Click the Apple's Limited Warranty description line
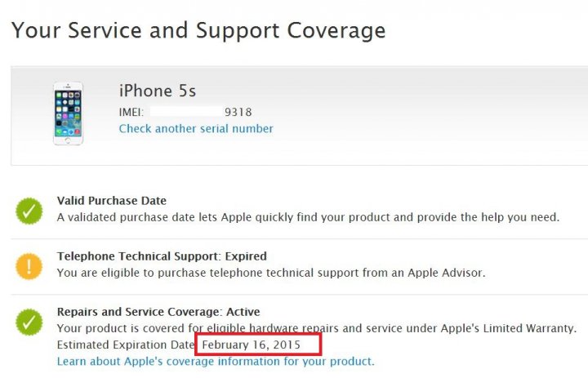The width and height of the screenshot is (588, 378). [317, 328]
